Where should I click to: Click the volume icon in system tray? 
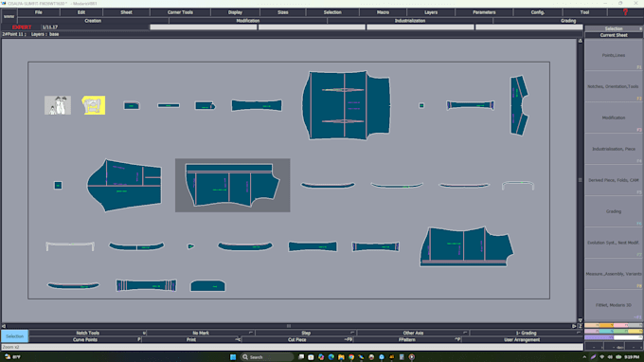tap(610, 357)
